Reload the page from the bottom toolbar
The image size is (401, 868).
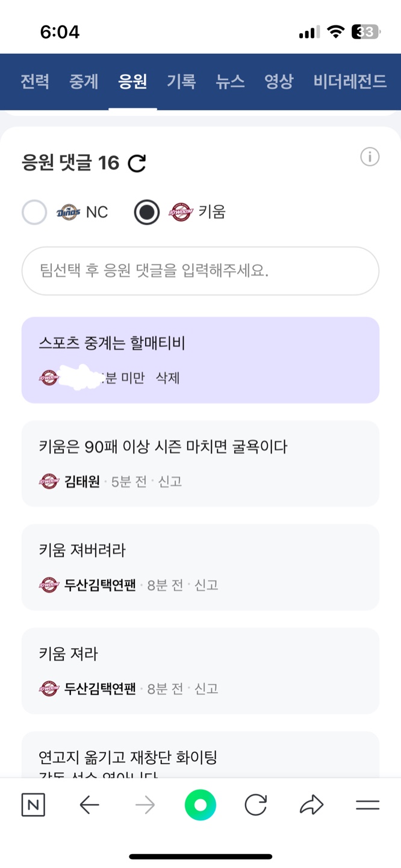pos(256,805)
